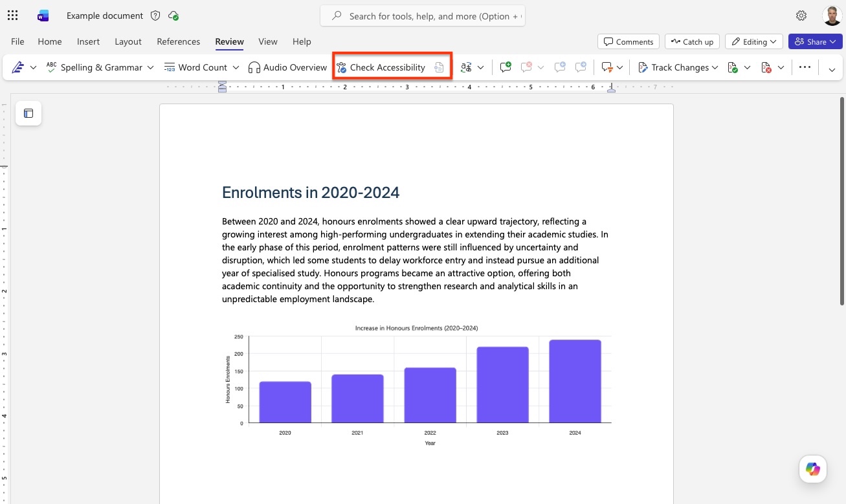This screenshot has height=504, width=846.
Task: Expand the Reject changes dropdown arrow
Action: 781,67
